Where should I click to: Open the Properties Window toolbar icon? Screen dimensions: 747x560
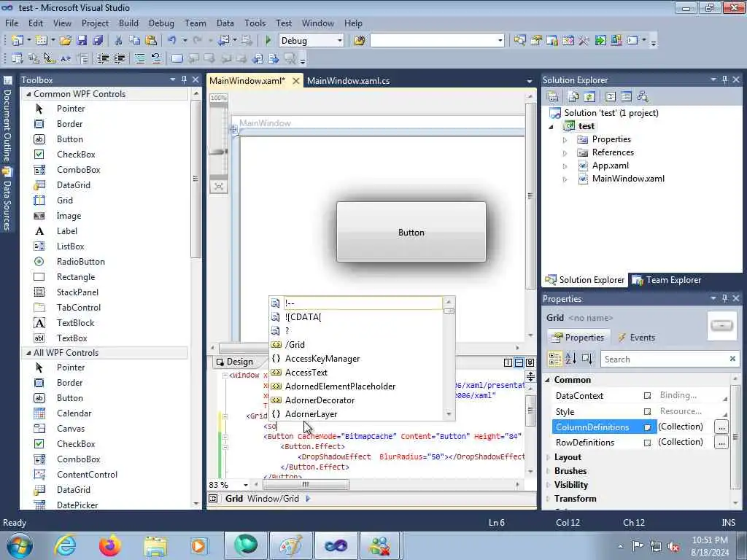(536, 41)
